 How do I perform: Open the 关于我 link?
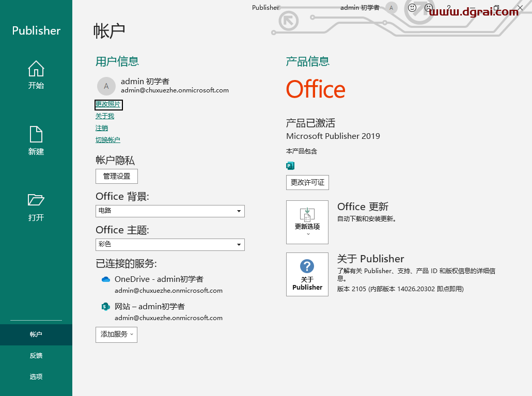[105, 116]
